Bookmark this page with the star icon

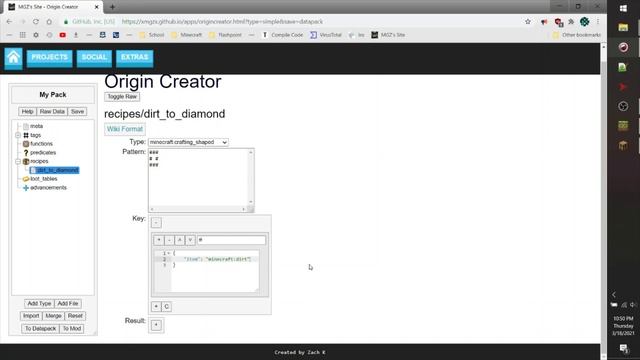pos(528,22)
